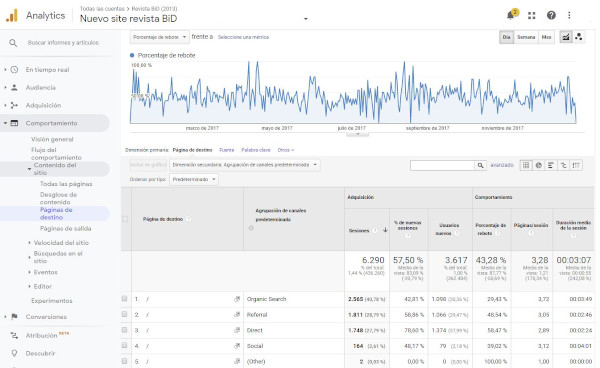Click the Descubrir lightbulb icon
Image resolution: width=600 pixels, height=368 pixels.
tap(14, 353)
